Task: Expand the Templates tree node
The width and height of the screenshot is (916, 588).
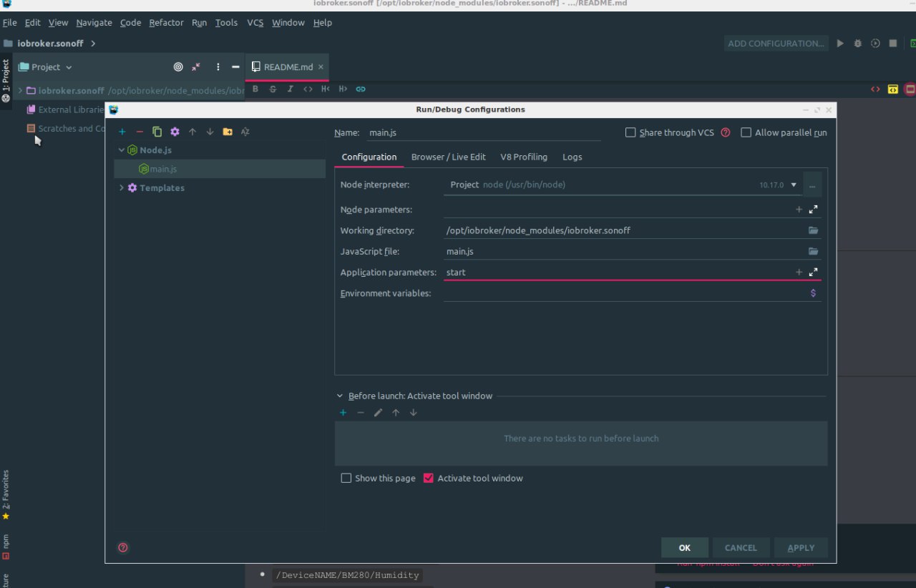Action: (122, 188)
